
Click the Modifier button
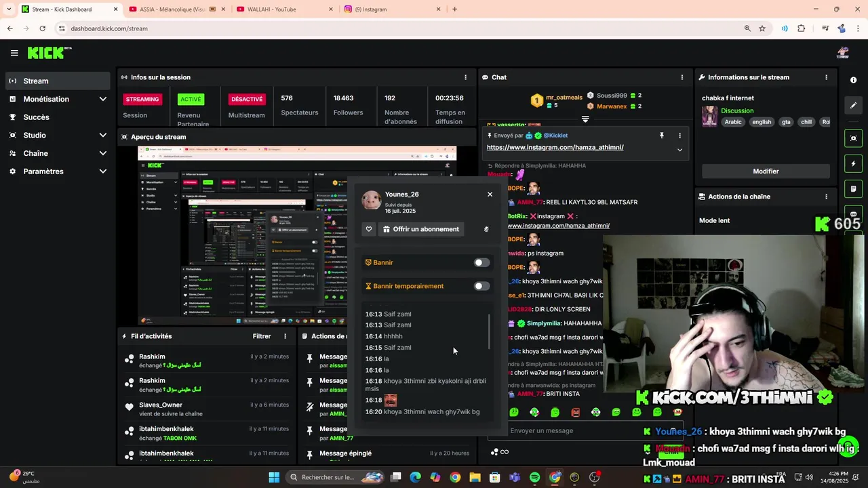pos(766,171)
